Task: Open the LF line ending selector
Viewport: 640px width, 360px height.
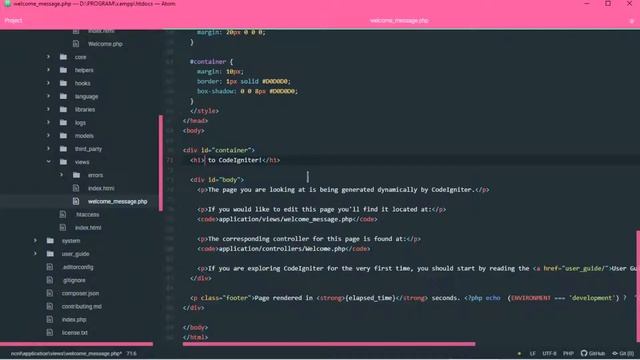Action: (533, 353)
